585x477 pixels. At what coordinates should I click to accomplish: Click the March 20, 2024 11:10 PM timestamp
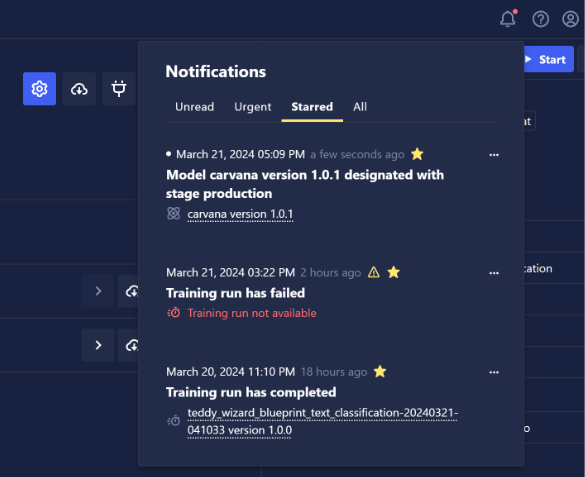click(x=231, y=372)
